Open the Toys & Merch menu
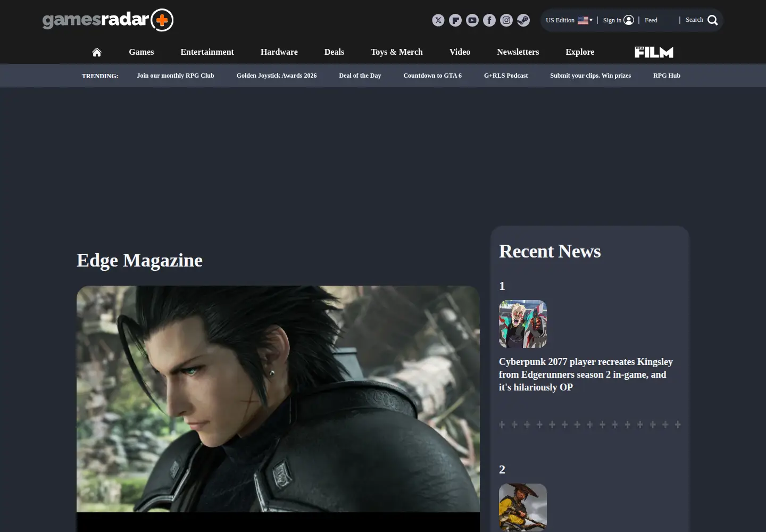The height and width of the screenshot is (532, 766). [397, 52]
